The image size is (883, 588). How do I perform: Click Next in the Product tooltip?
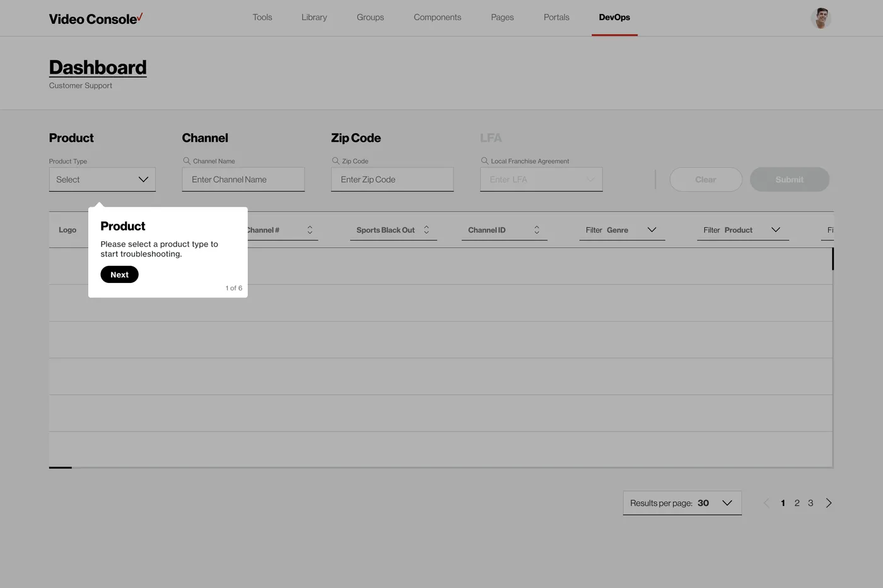point(119,275)
